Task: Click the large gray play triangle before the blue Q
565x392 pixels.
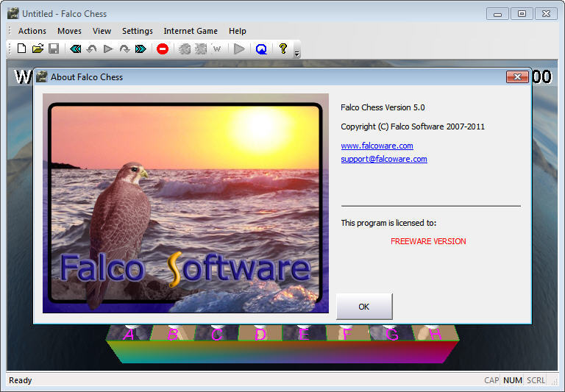Action: click(x=239, y=49)
